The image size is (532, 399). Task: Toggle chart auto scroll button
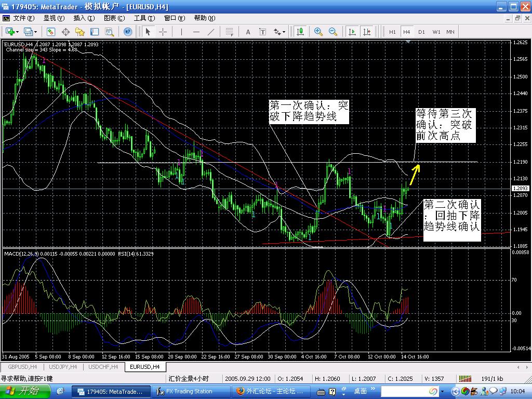click(353, 32)
